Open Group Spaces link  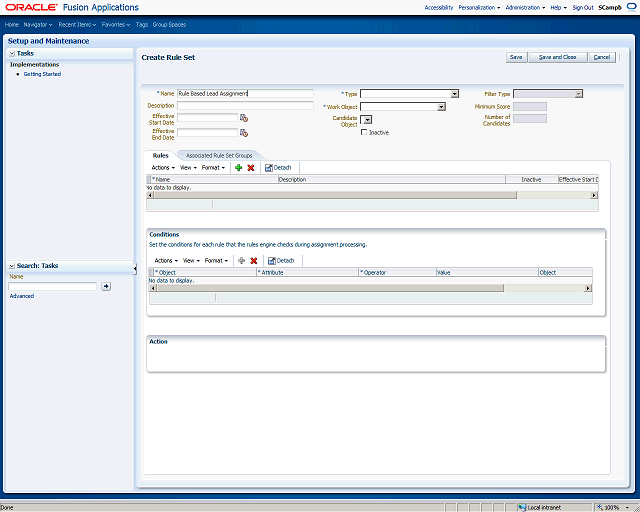point(169,24)
